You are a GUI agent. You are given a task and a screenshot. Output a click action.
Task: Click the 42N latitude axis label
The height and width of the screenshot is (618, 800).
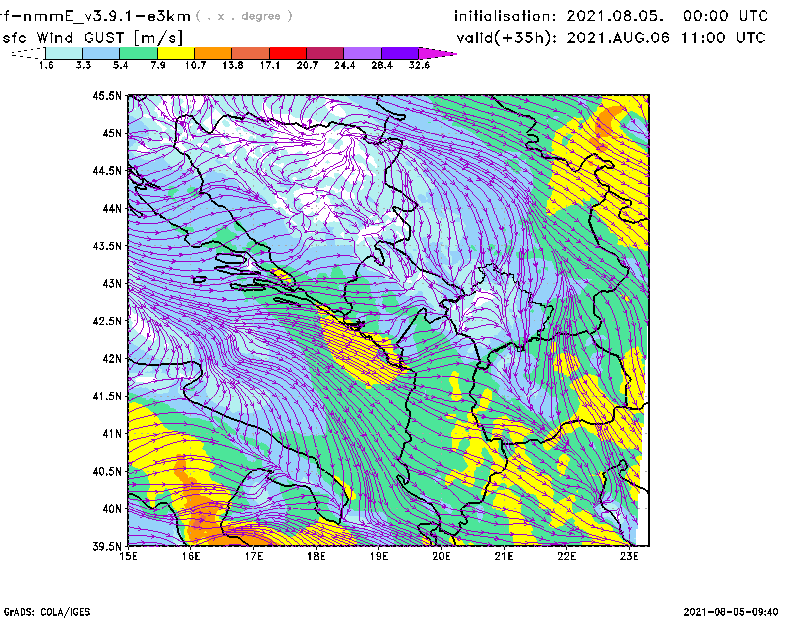112,358
